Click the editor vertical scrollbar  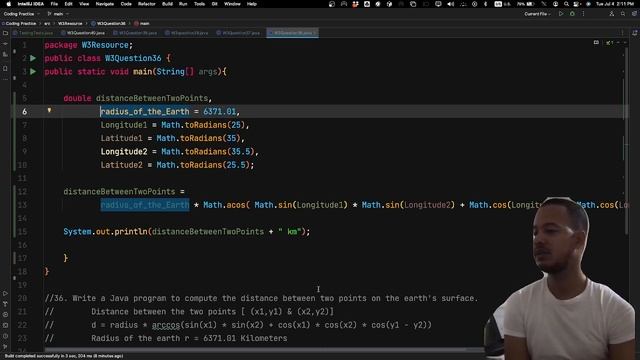point(627,141)
